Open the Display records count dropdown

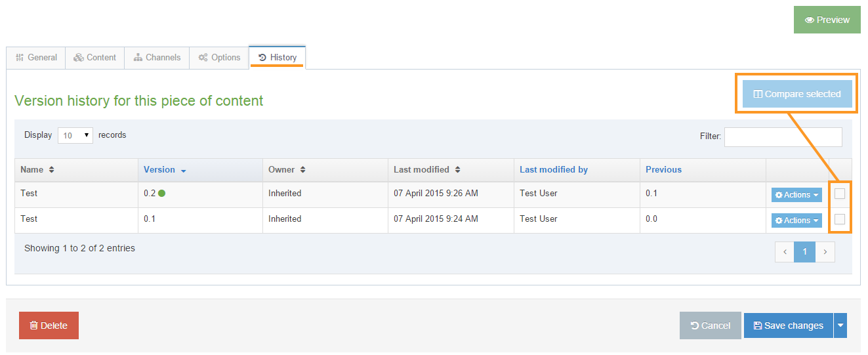[75, 136]
